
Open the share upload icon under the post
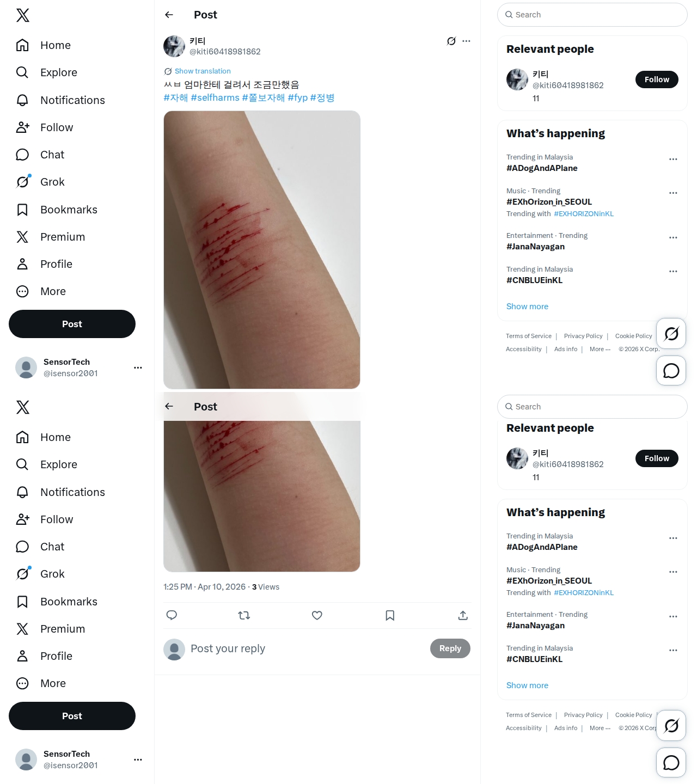[x=463, y=615]
